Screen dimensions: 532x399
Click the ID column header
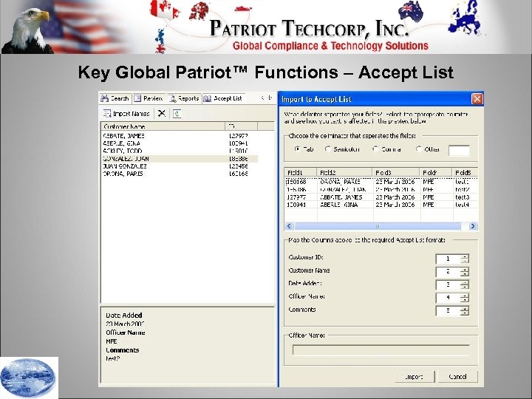tap(241, 126)
